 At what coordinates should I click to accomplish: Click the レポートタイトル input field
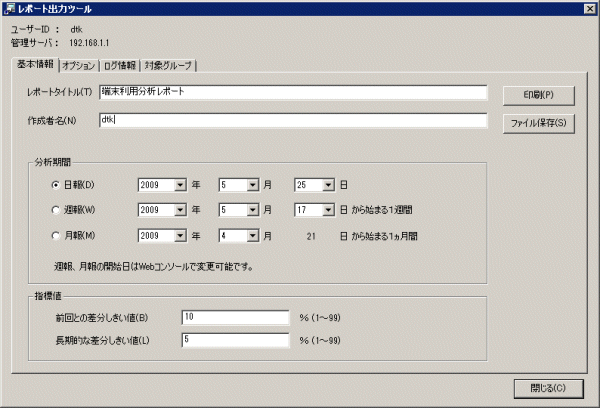293,92
